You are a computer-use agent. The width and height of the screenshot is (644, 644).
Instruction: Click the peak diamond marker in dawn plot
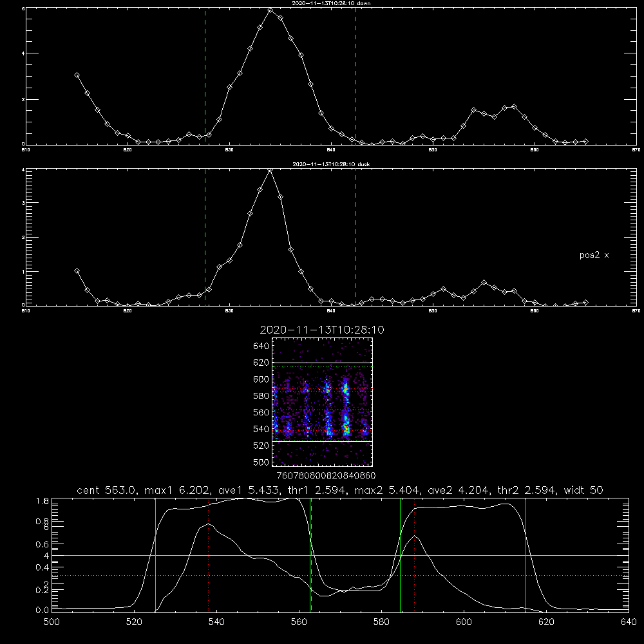(270, 10)
